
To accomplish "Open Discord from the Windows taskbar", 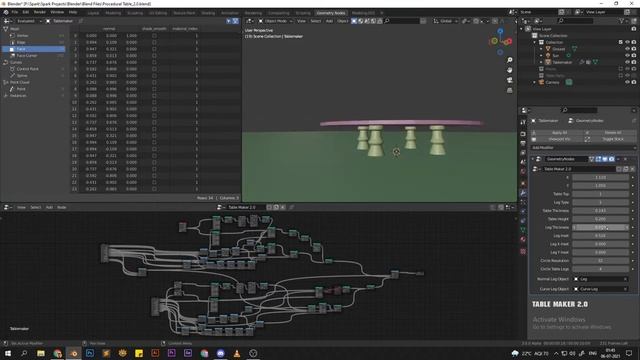I will click(220, 353).
